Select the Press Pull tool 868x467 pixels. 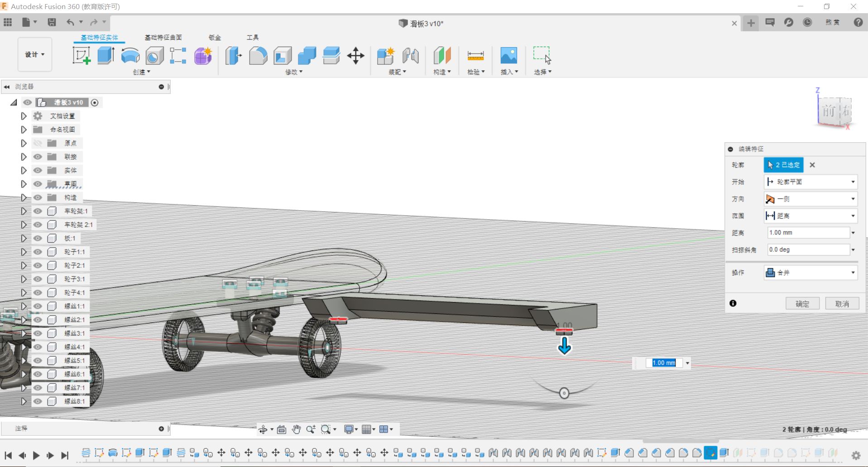pos(234,56)
